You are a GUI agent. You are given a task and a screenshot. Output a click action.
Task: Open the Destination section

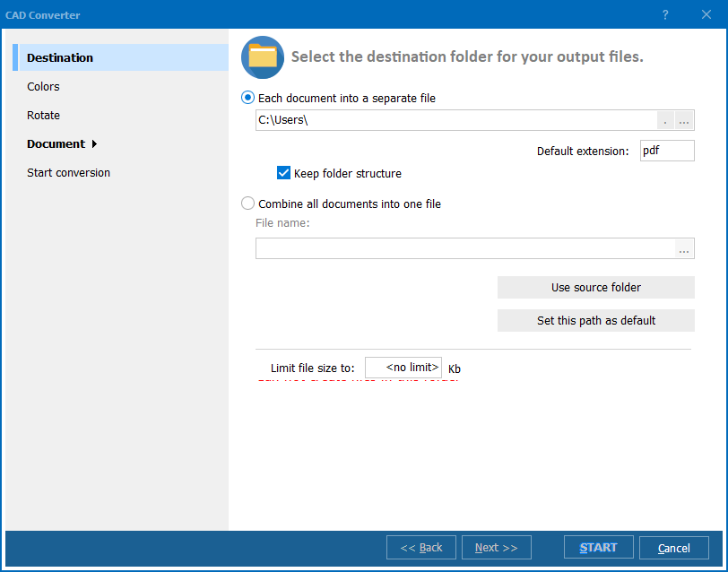(x=60, y=58)
